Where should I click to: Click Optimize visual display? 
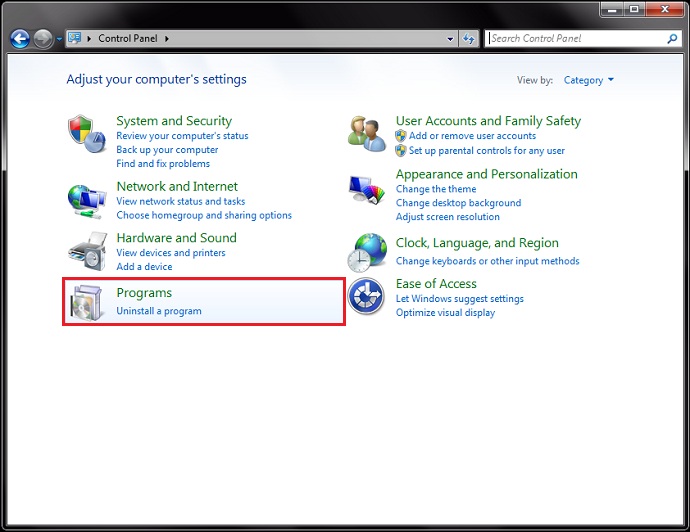point(445,313)
